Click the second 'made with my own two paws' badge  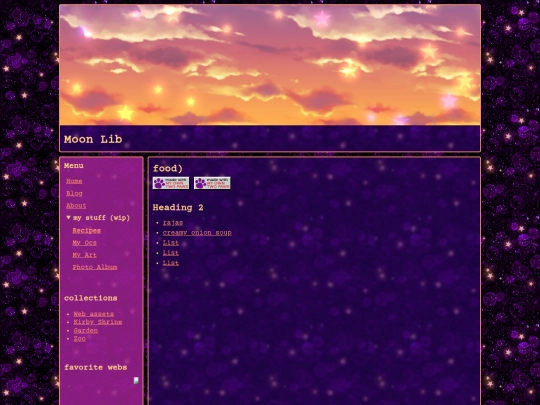tap(212, 183)
